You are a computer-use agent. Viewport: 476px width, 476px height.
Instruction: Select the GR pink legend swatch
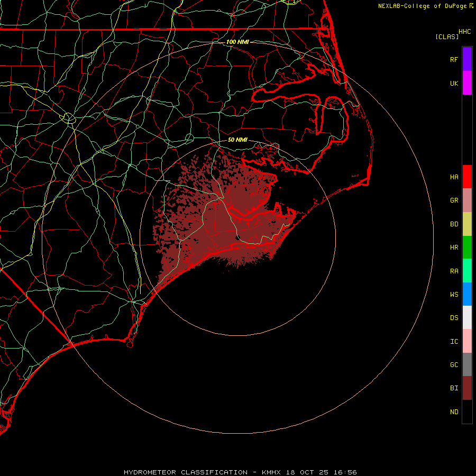click(x=467, y=200)
